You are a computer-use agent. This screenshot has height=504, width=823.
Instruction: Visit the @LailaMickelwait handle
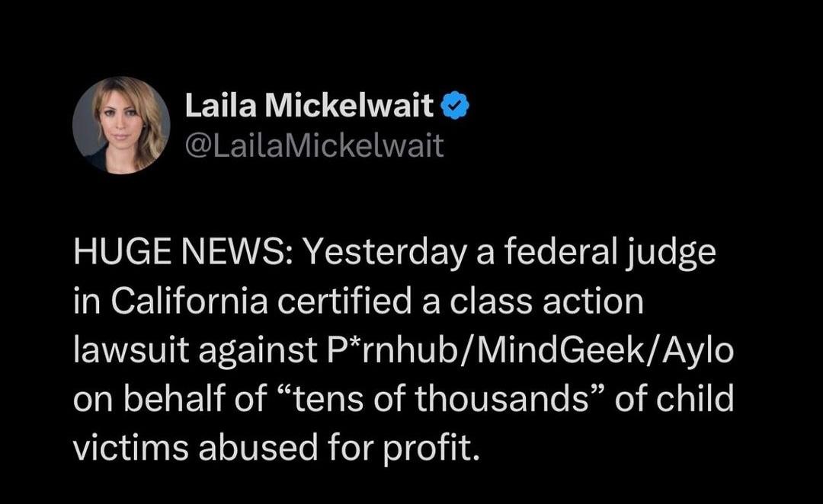click(315, 146)
